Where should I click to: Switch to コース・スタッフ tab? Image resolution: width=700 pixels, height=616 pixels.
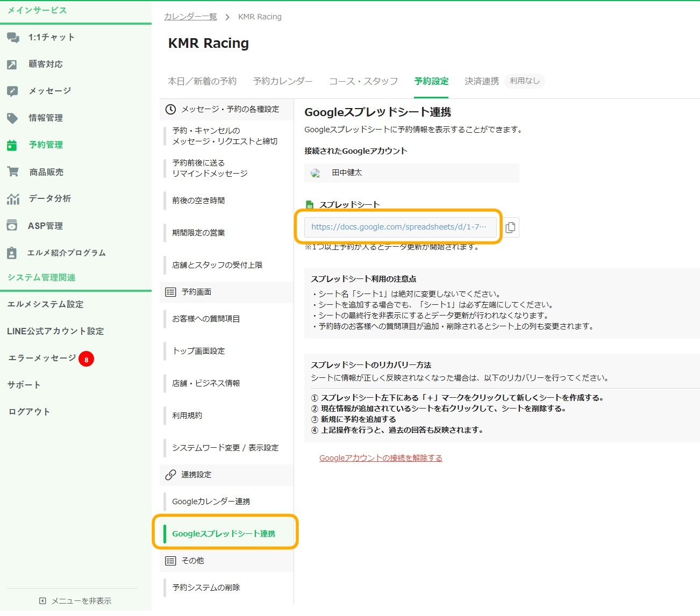pos(363,81)
